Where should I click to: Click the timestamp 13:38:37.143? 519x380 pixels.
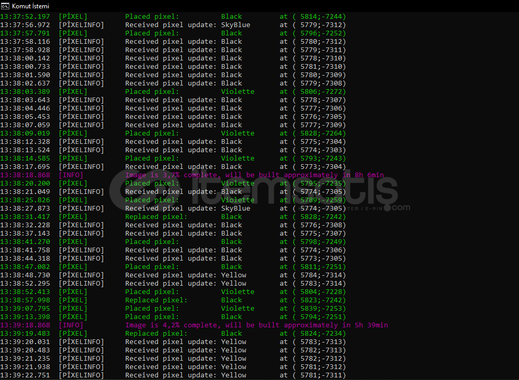(25, 233)
